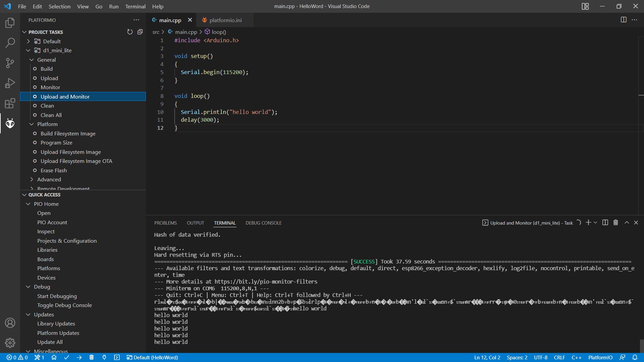Click the PlatformIO alien head icon

pyautogui.click(x=10, y=123)
